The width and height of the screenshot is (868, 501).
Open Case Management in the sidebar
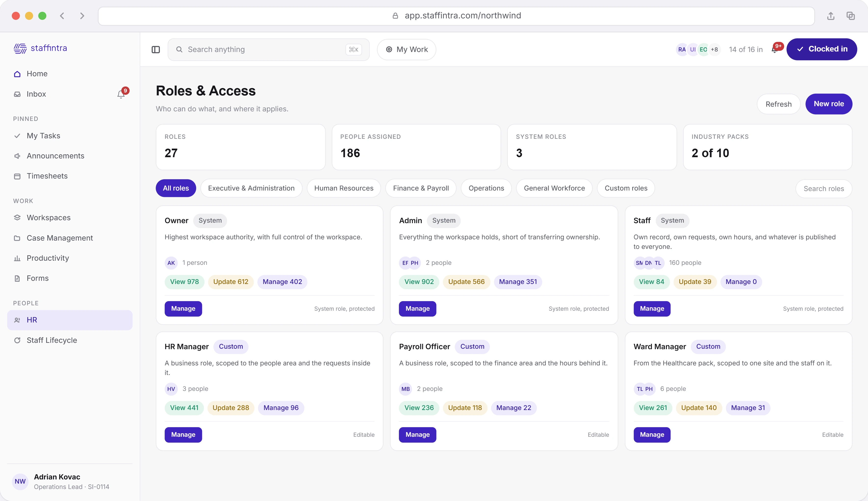click(x=70, y=238)
